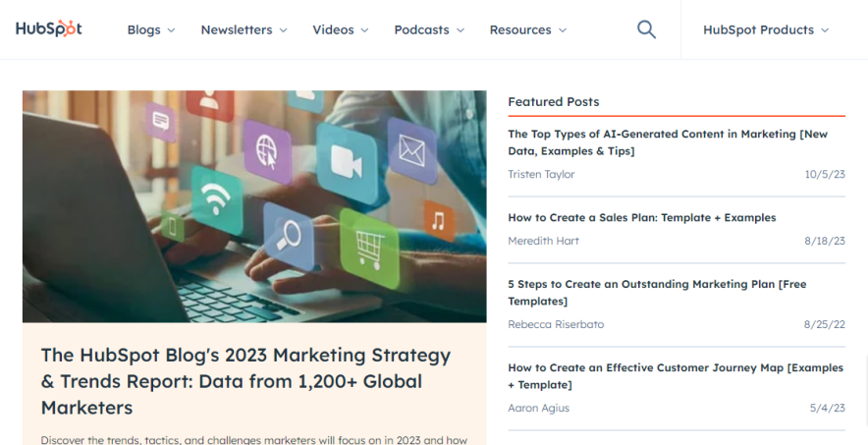The image size is (868, 445).
Task: Open the Podcasts menu
Action: point(422,29)
